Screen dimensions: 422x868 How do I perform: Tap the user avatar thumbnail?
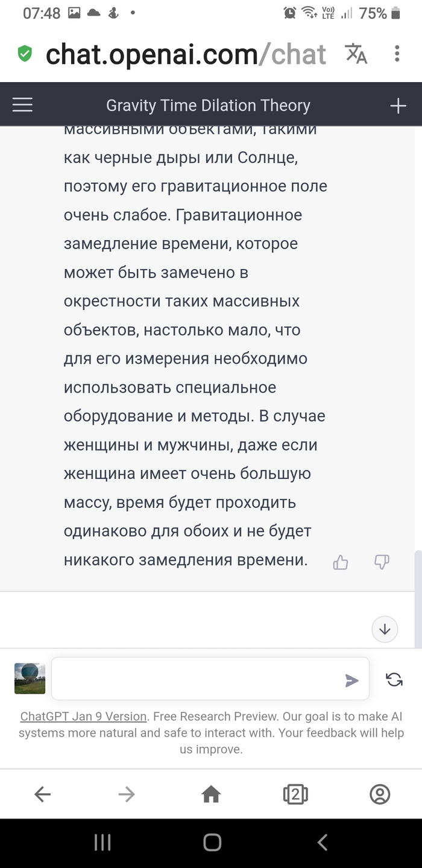click(x=30, y=679)
